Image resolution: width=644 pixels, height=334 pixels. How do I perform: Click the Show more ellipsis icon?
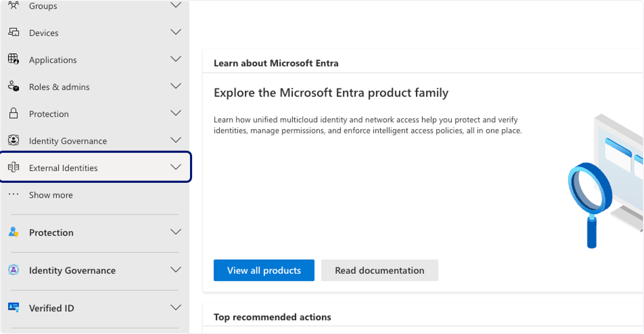pos(13,194)
